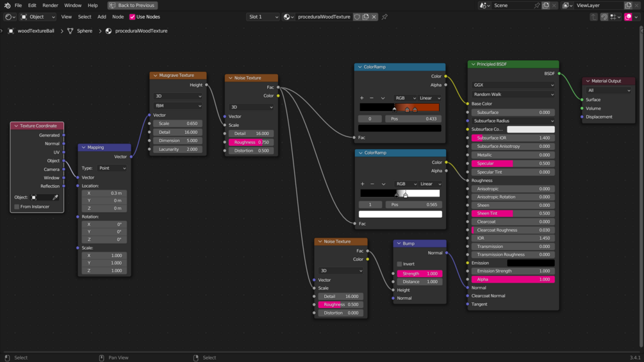
Task: Click the Principled BSDF Alpha slider
Action: (513, 279)
